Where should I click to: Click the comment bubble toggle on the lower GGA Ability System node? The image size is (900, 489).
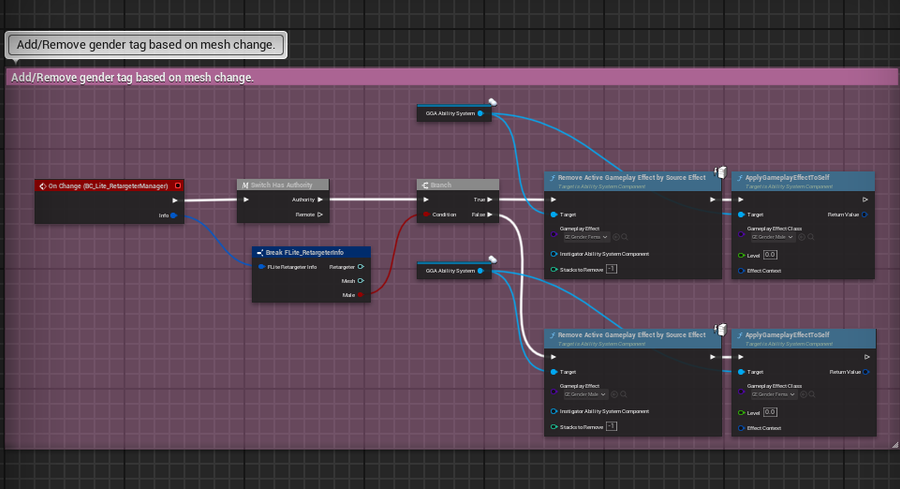coord(492,259)
